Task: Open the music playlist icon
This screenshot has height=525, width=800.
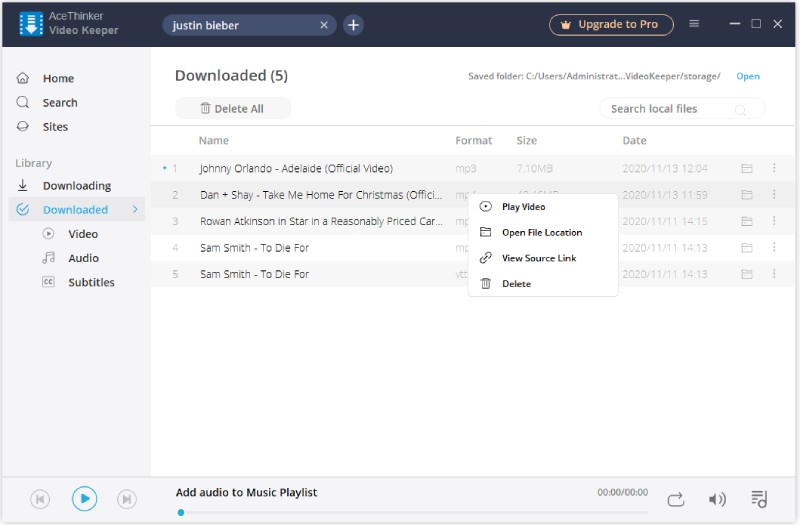Action: pyautogui.click(x=759, y=499)
